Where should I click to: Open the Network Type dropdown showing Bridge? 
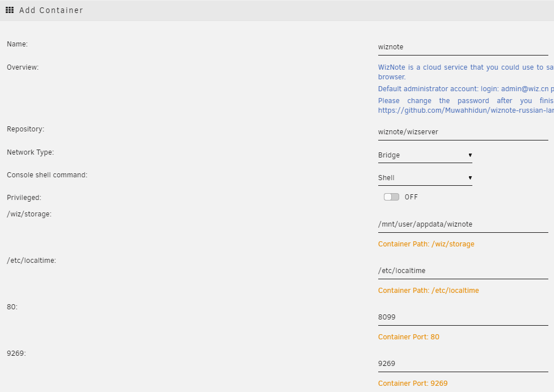tap(425, 155)
